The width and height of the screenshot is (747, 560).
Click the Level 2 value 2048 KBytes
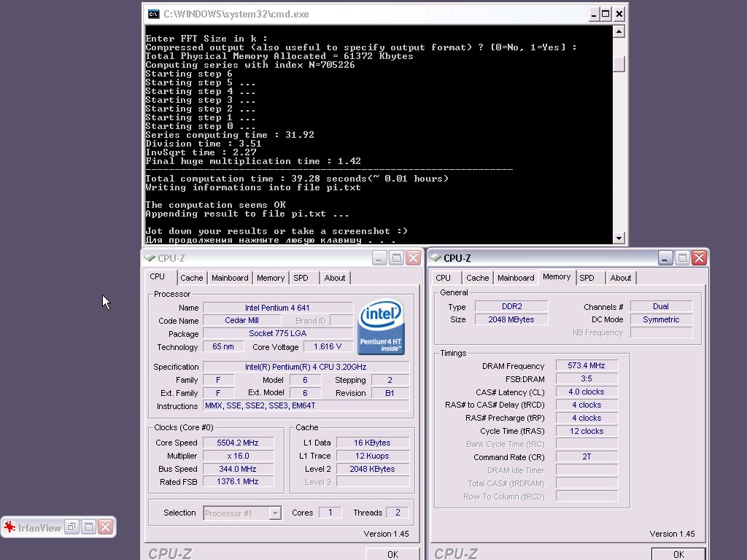point(372,469)
